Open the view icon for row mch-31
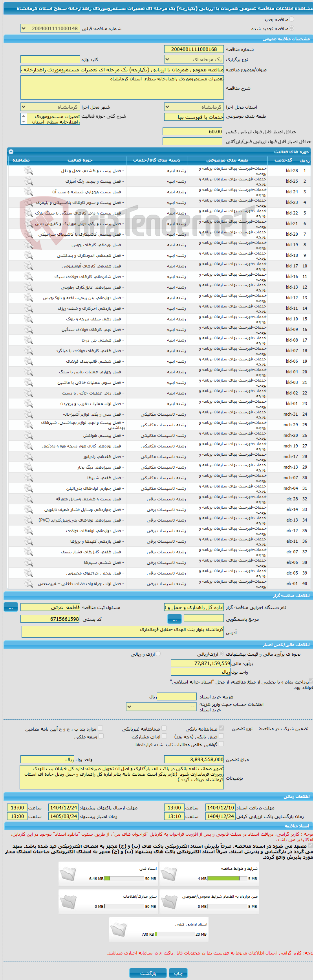 [x=28, y=414]
